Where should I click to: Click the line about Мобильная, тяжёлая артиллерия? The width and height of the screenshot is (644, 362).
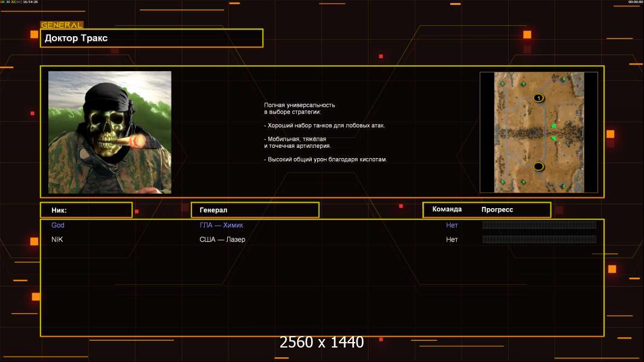[x=297, y=142]
